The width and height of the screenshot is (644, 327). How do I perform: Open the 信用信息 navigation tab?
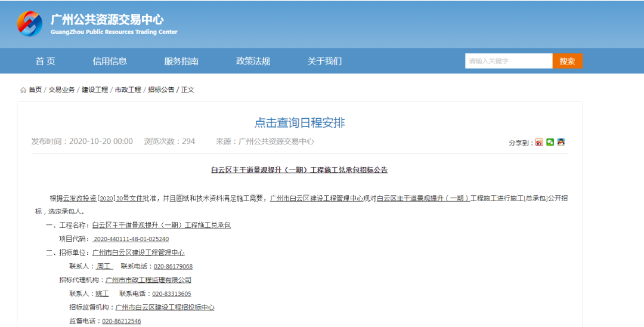pos(110,61)
